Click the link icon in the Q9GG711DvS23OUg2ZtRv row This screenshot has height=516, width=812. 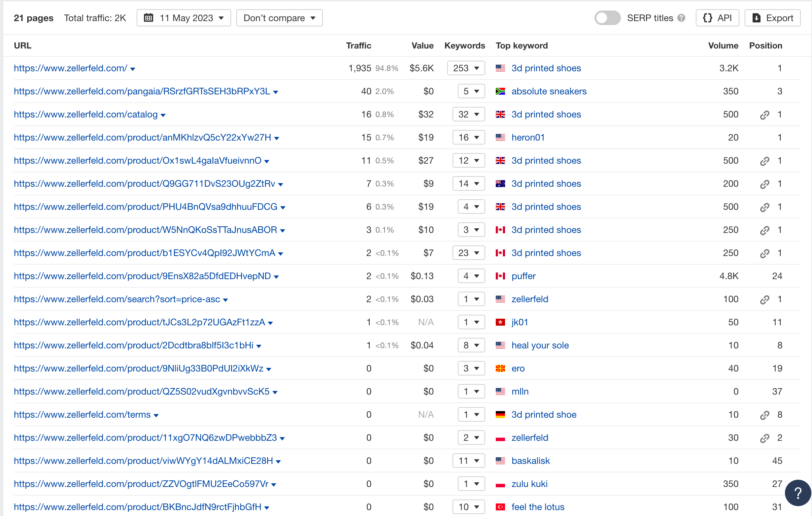point(764,184)
